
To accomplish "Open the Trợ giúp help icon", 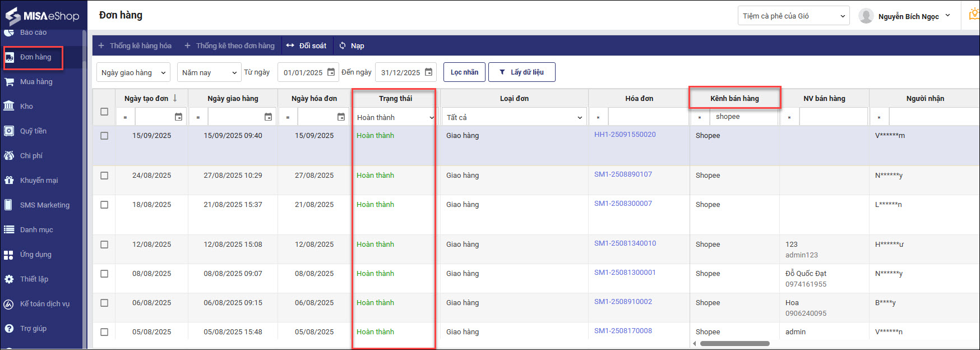I will coord(9,328).
